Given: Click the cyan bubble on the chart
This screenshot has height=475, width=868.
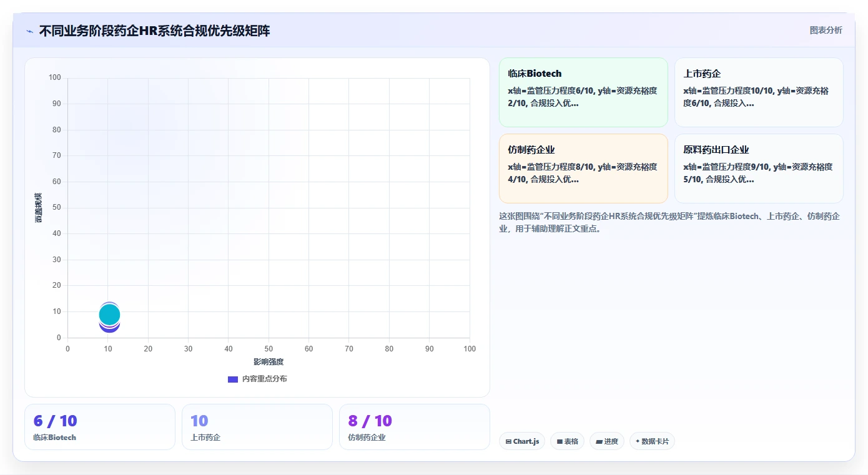Looking at the screenshot, I should click(x=109, y=315).
